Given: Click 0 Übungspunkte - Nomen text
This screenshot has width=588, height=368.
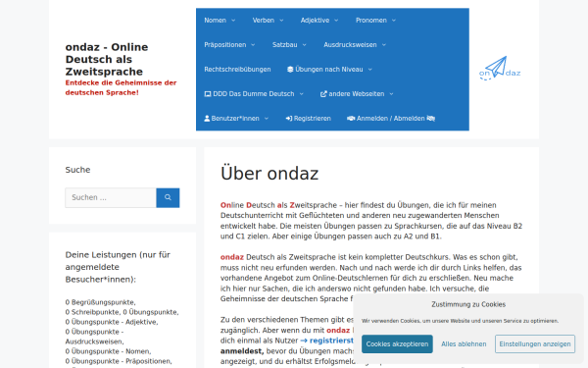Looking at the screenshot, I should [108, 351].
